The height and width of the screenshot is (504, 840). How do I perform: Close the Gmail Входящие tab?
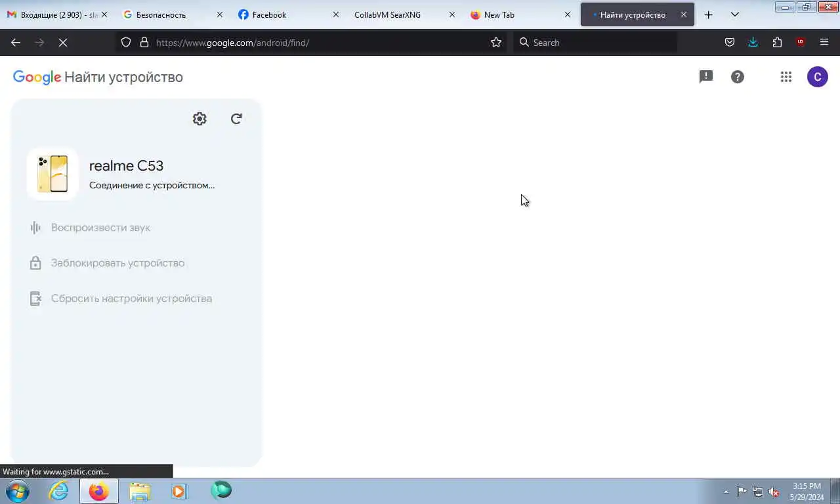click(104, 14)
